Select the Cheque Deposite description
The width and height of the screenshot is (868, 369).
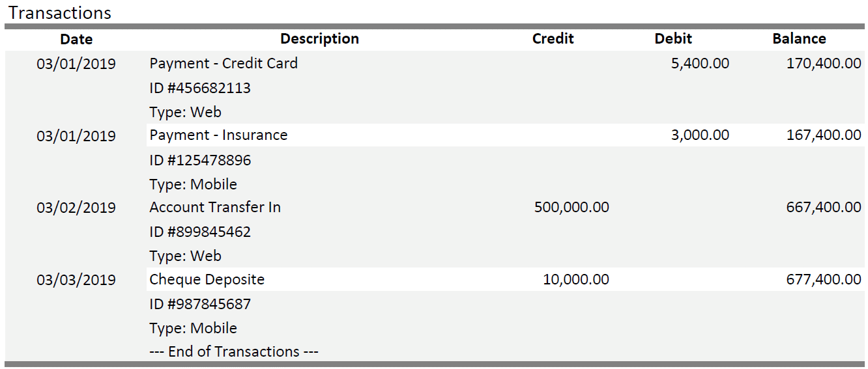click(207, 280)
